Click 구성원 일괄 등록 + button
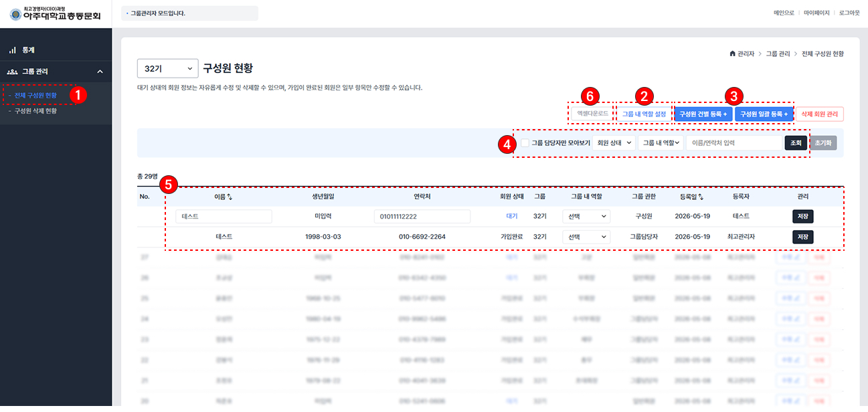 click(764, 114)
